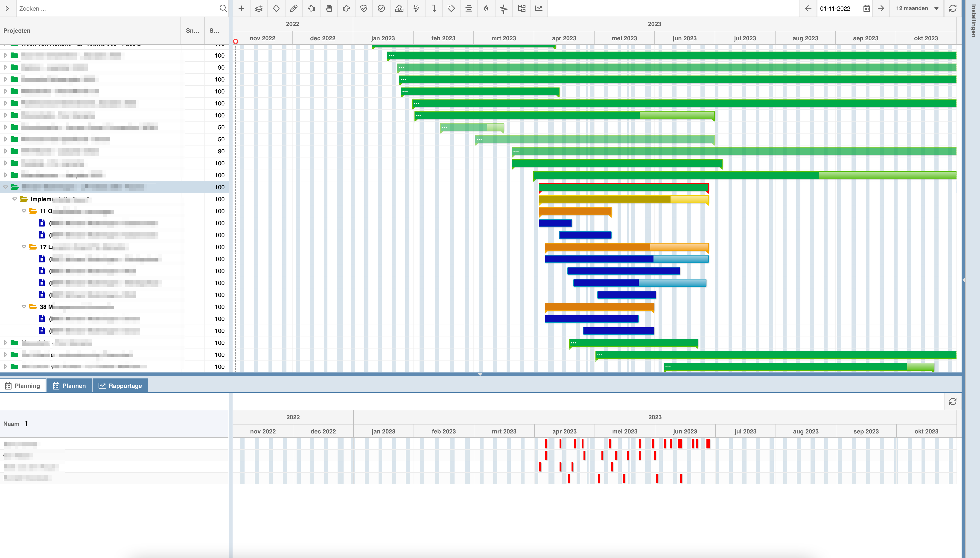
Task: Switch to the Planning tab
Action: (x=23, y=386)
